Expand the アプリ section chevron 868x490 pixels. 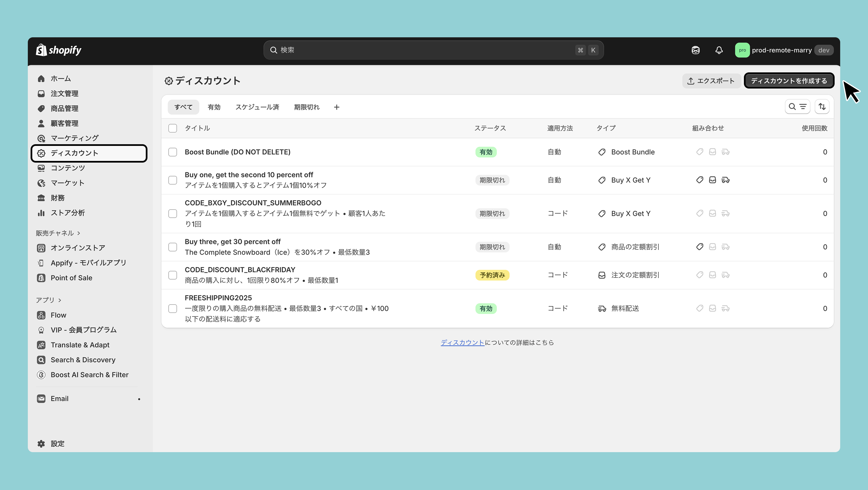(60, 300)
